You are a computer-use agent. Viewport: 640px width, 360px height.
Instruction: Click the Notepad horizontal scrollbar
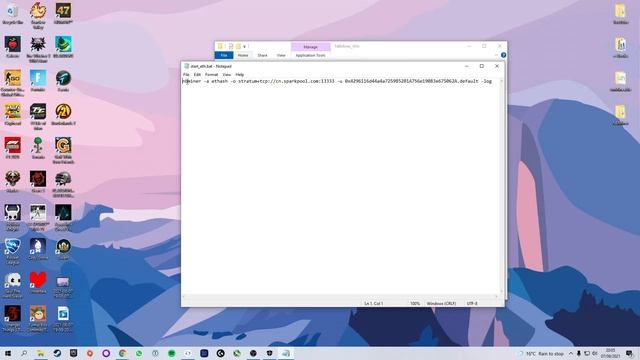341,297
